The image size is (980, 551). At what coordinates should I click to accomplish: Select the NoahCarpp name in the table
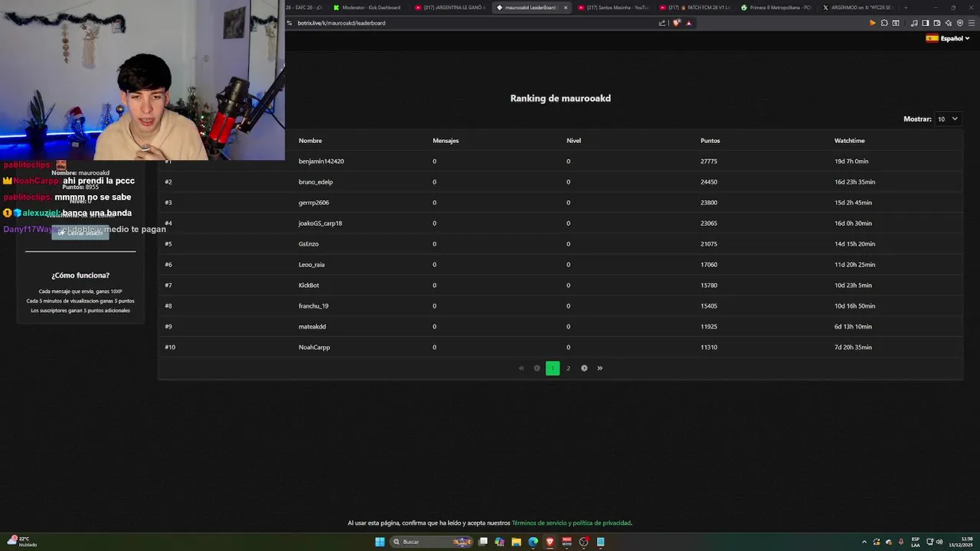(x=314, y=347)
